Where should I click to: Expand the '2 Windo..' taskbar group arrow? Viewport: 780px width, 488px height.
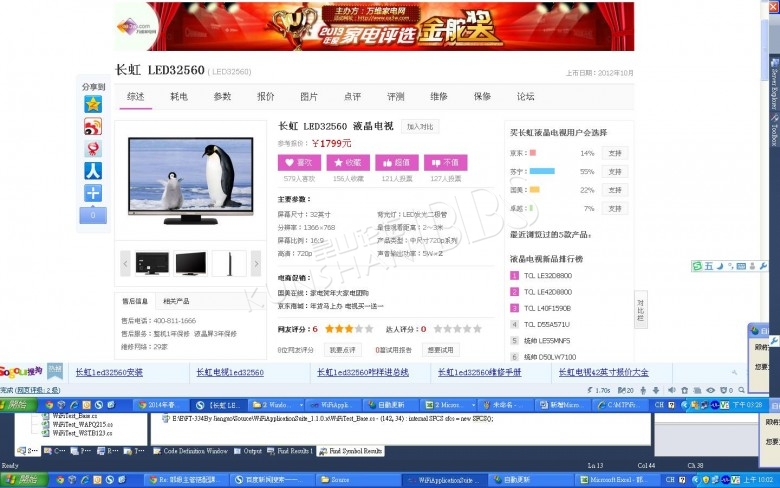(300, 405)
